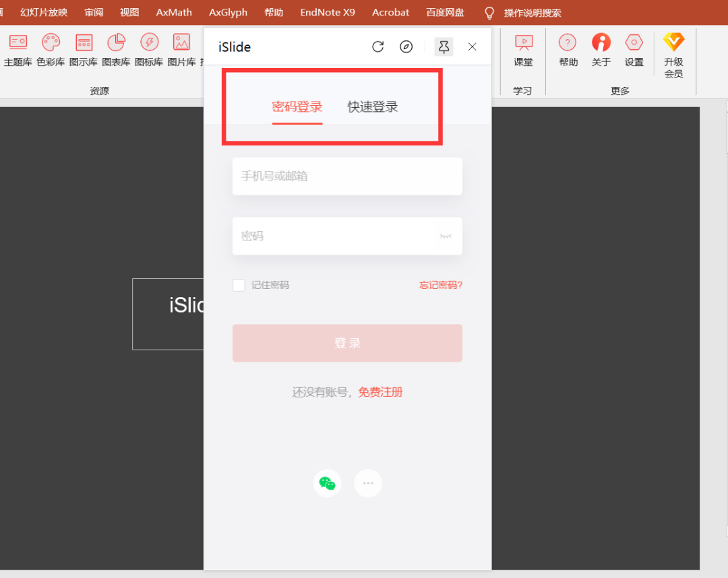Open the 帮助 ribbon tab
The image size is (728, 578).
point(274,13)
